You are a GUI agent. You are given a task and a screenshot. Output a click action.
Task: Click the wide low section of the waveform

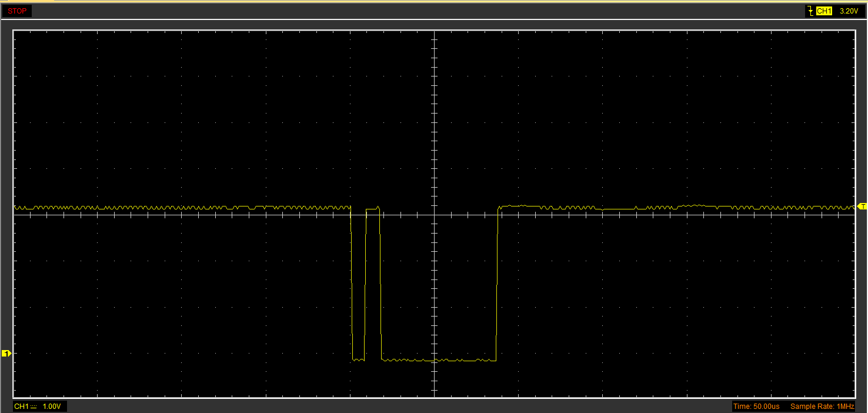click(x=439, y=359)
